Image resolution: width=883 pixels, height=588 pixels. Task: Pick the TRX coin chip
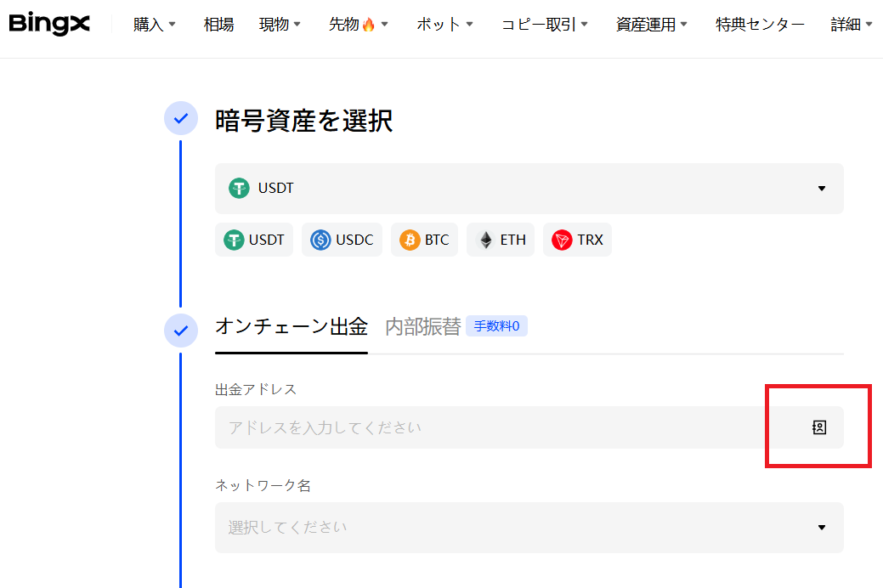tap(577, 240)
